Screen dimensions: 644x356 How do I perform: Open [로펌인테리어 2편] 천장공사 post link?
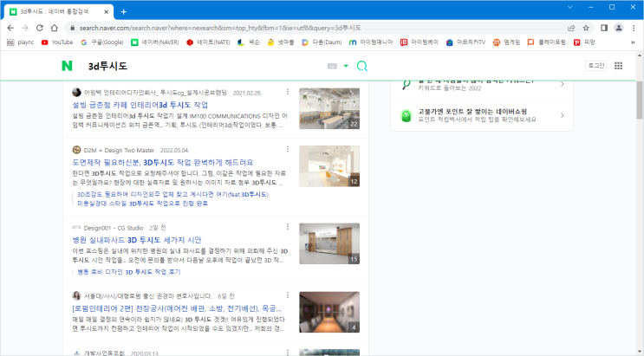coord(177,308)
